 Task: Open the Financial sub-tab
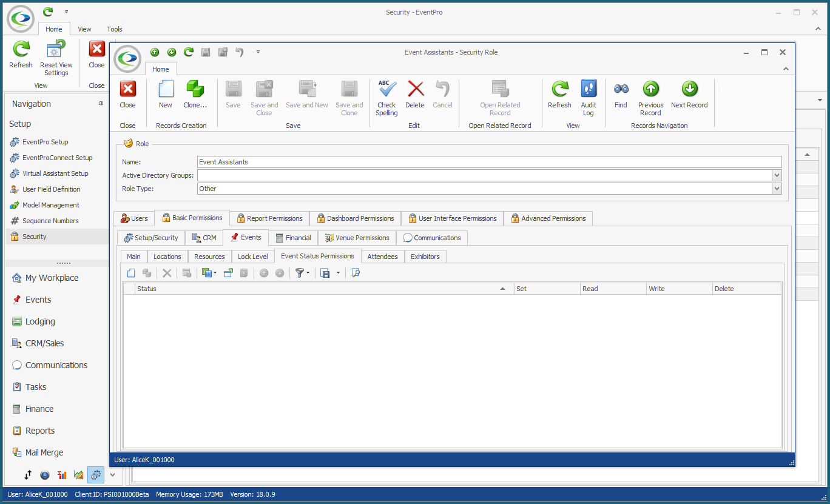293,238
